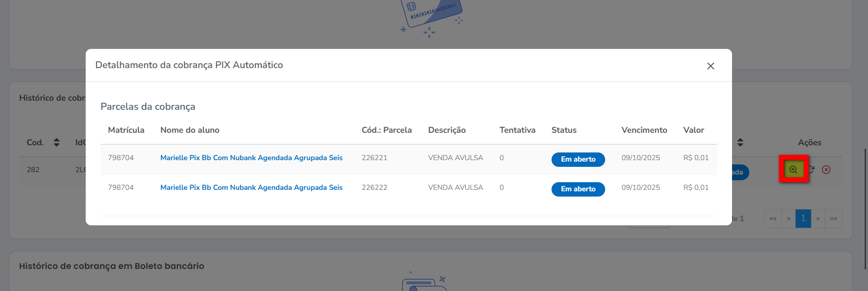Open student link for parcela 226222
The height and width of the screenshot is (291, 868).
251,187
